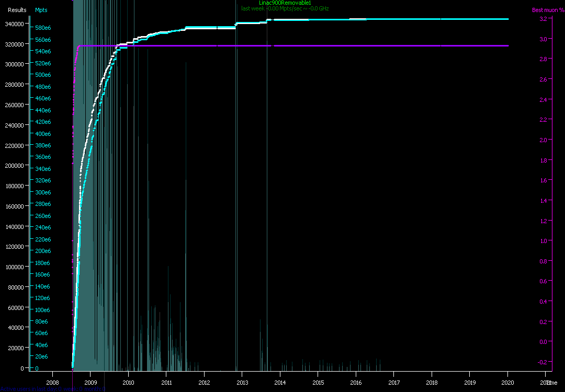
Task: Click the 300e6 value on Mpts axis
Action: 43,193
